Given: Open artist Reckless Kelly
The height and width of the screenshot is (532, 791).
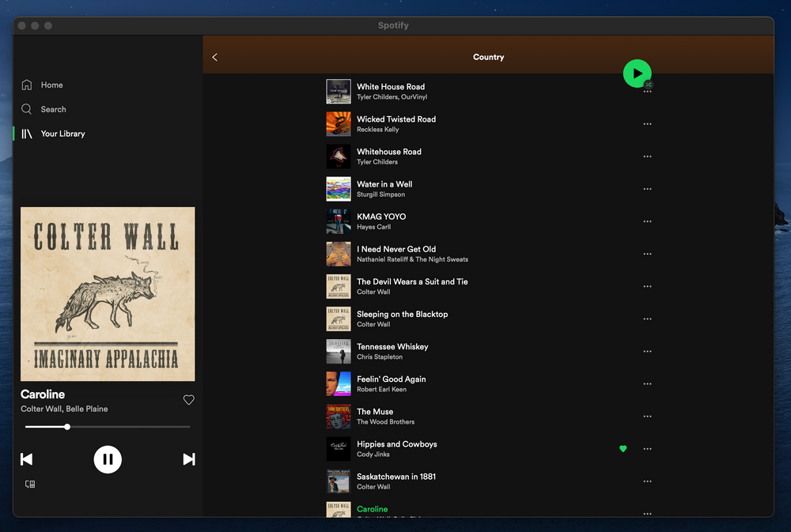Looking at the screenshot, I should 378,130.
